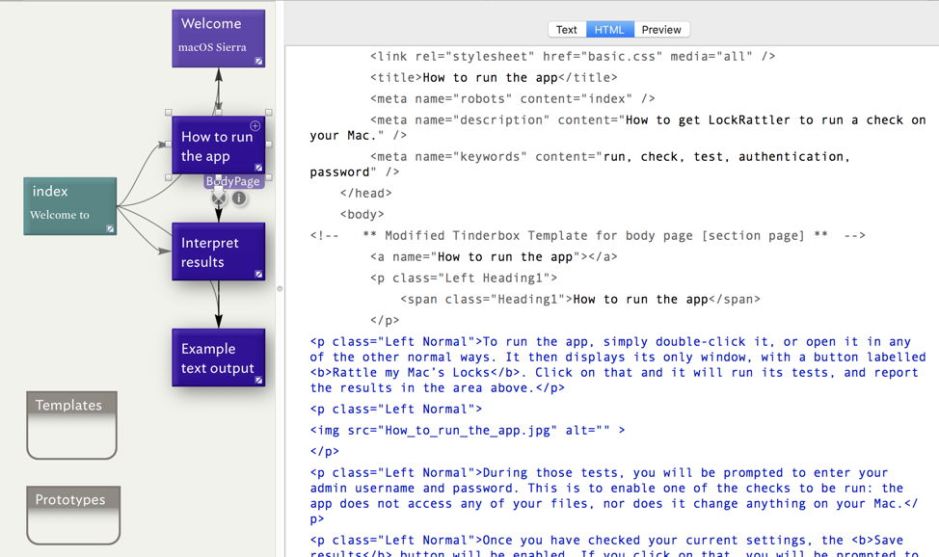939x557 pixels.
Task: Click the pane splitter handle dot
Action: pyautogui.click(x=279, y=289)
